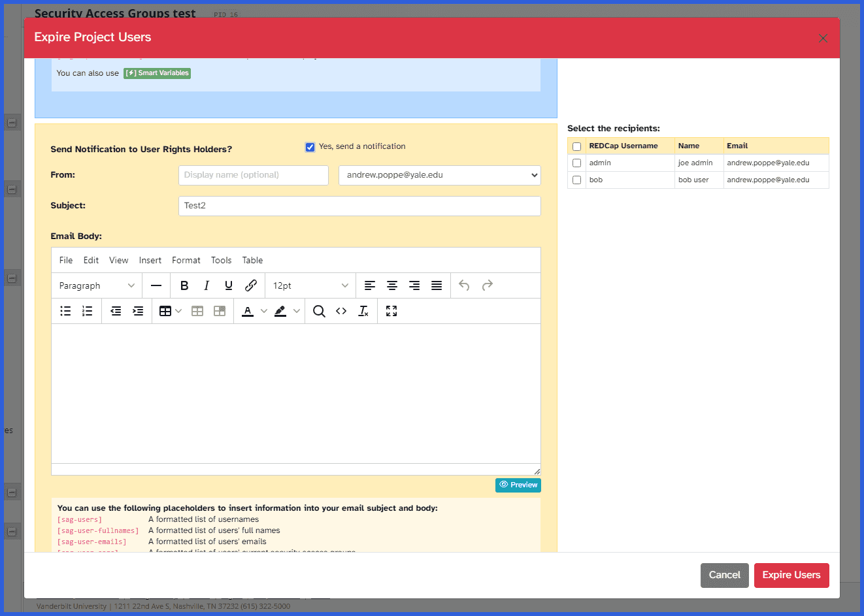
Task: Open the Tools menu in editor
Action: click(222, 260)
